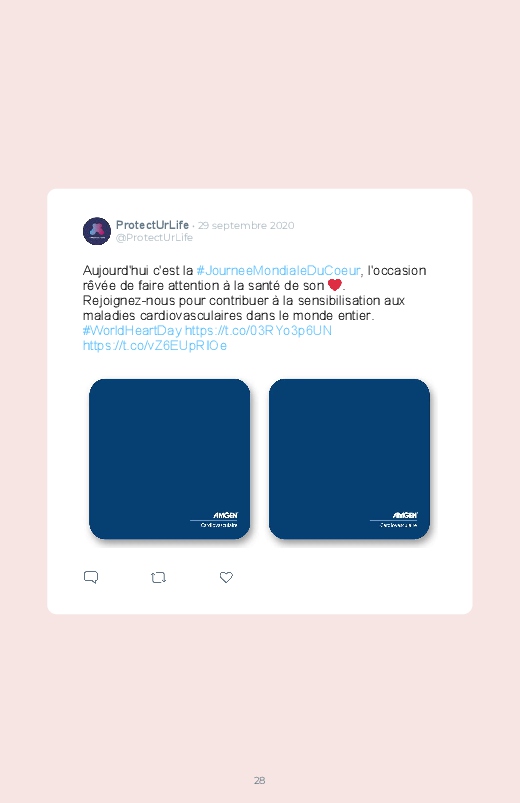Click the sentence starting with Rejoignez-nous
This screenshot has width=520, height=803.
pos(244,308)
